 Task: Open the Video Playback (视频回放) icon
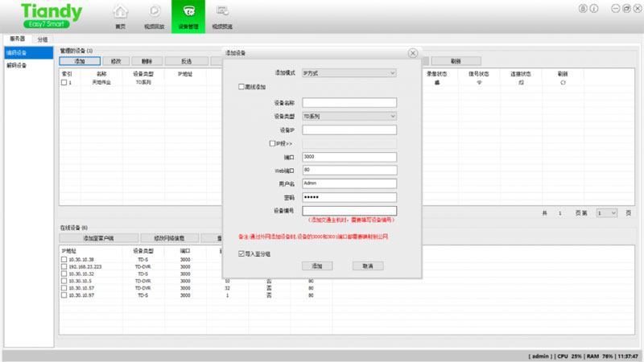click(x=155, y=14)
